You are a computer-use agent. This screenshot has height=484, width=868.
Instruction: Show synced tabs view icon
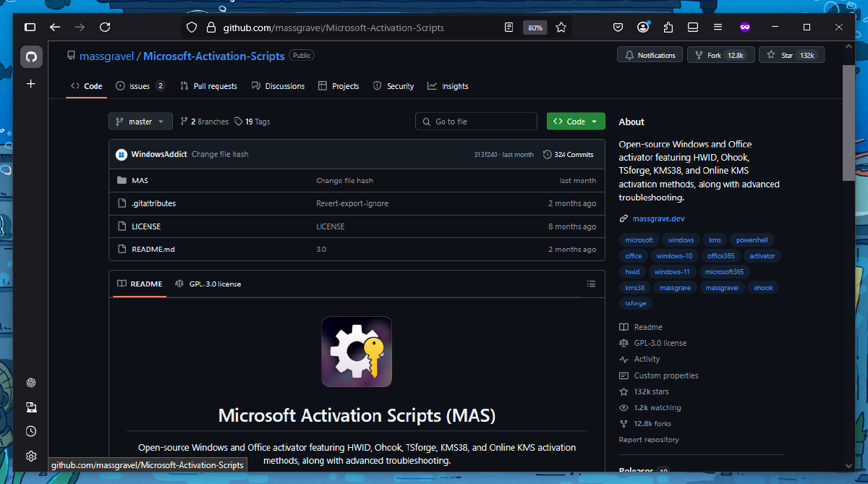coord(692,27)
